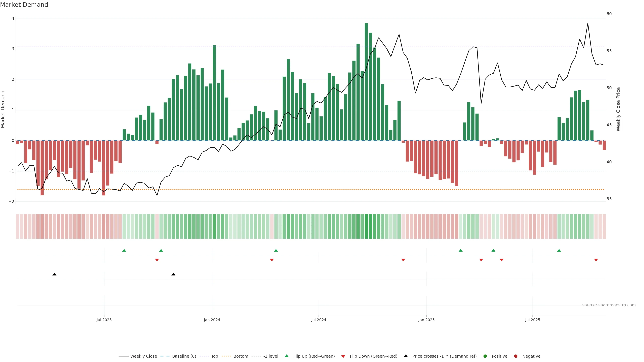Click the rightmost red Flip Down marker
This screenshot has height=362, width=644.
(596, 260)
